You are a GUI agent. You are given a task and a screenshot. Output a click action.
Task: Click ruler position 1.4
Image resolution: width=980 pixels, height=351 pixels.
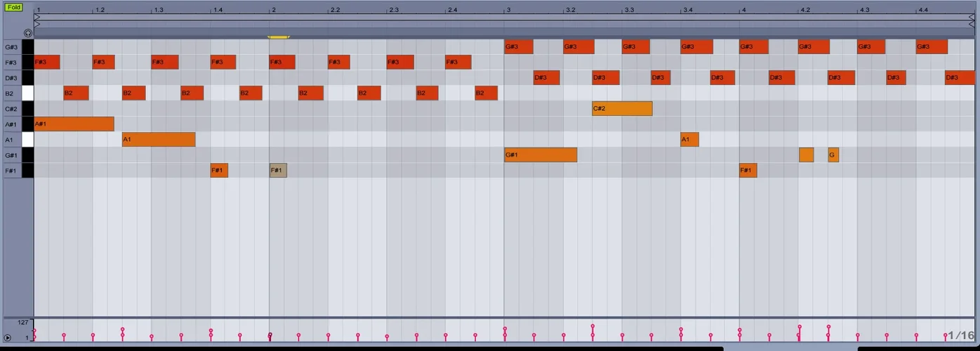[218, 10]
